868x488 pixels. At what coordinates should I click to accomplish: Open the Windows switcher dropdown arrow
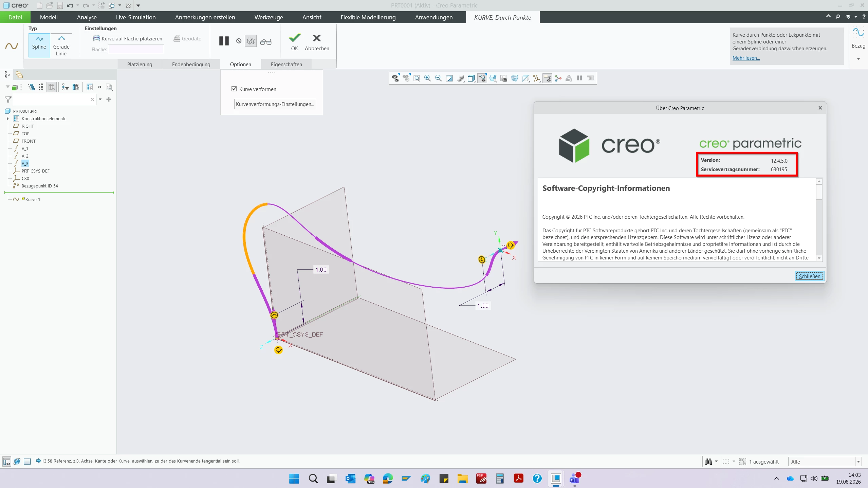click(x=120, y=5)
